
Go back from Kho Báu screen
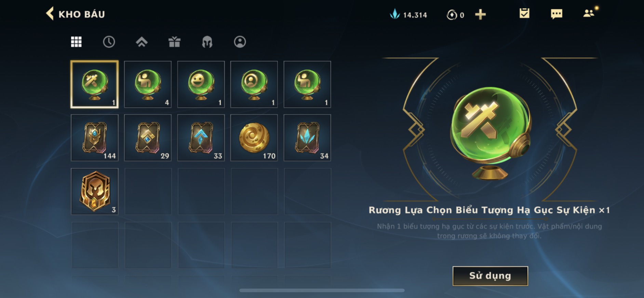tap(50, 14)
